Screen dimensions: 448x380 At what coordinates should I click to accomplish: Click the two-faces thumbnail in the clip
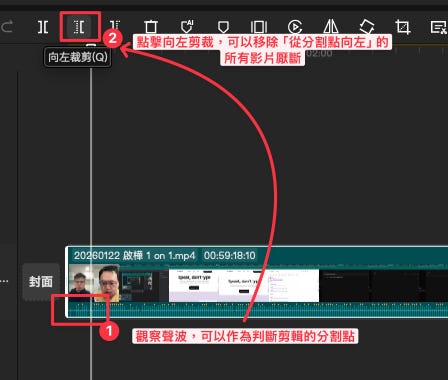pos(94,283)
